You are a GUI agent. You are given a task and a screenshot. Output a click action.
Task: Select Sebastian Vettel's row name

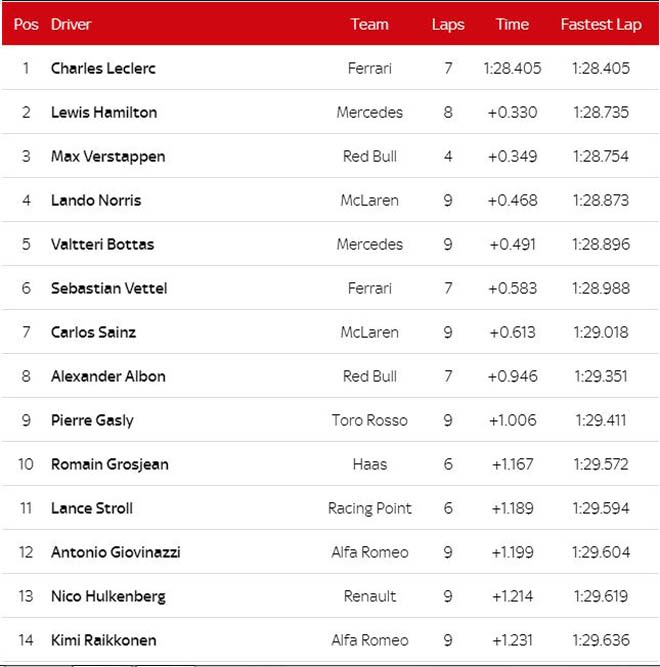tap(109, 289)
